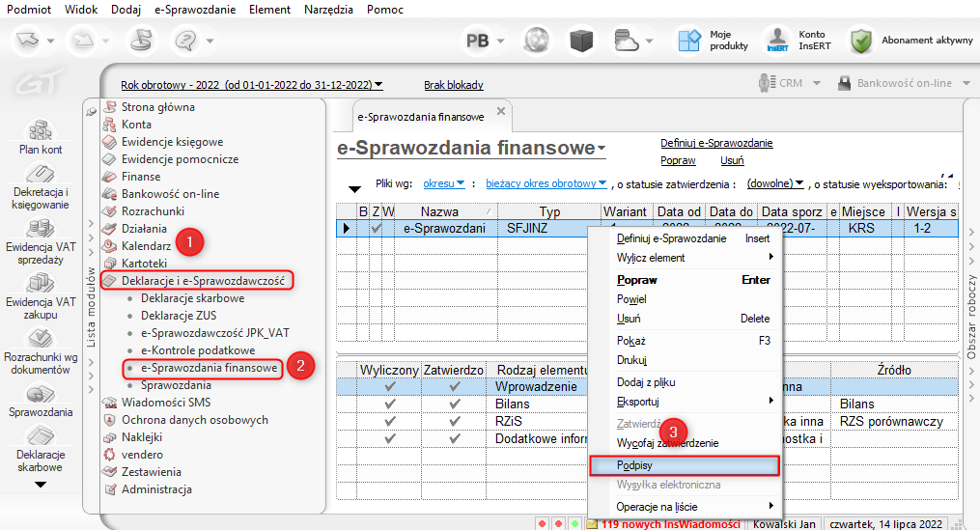Click the pin icon beside module list
The width and height of the screenshot is (980, 530).
92,111
